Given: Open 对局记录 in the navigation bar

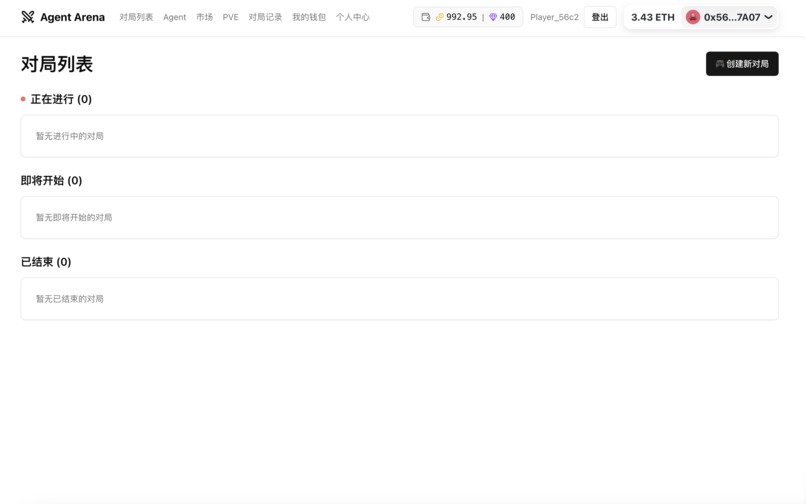Looking at the screenshot, I should (x=265, y=17).
